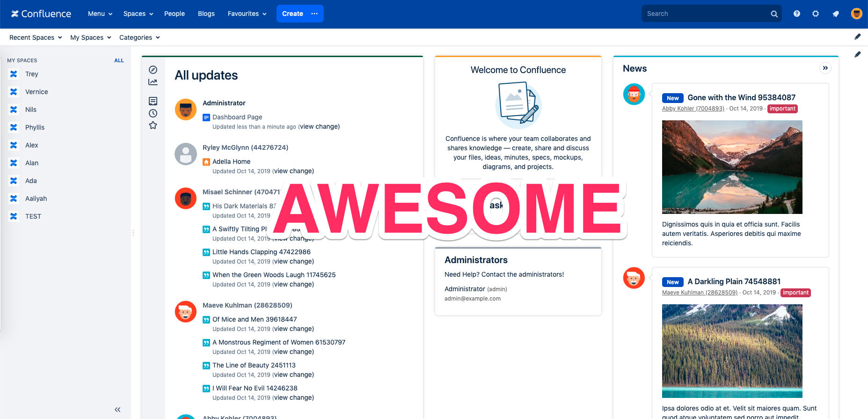Open the Menu dropdown
Image resolution: width=868 pixels, height=419 pixels.
pyautogui.click(x=100, y=14)
